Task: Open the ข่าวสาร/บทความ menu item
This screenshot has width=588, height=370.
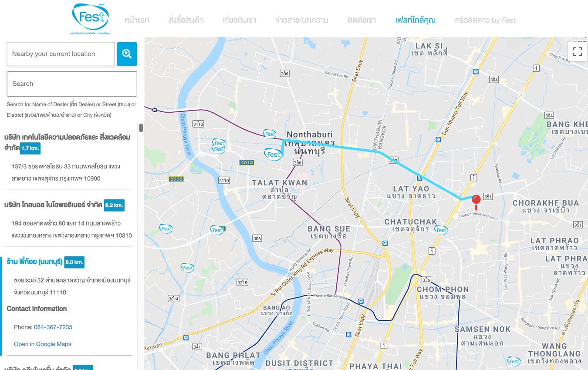Action: point(302,20)
